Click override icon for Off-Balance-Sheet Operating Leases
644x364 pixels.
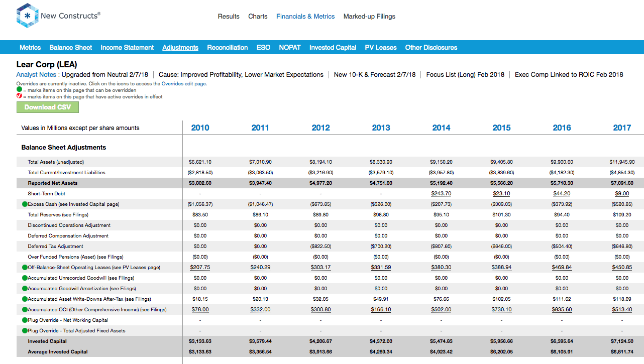(25, 268)
